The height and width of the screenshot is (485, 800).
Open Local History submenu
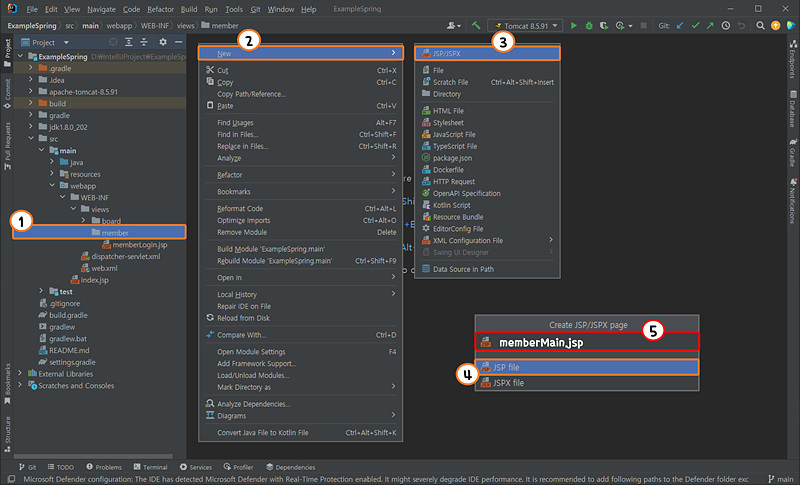pyautogui.click(x=301, y=294)
